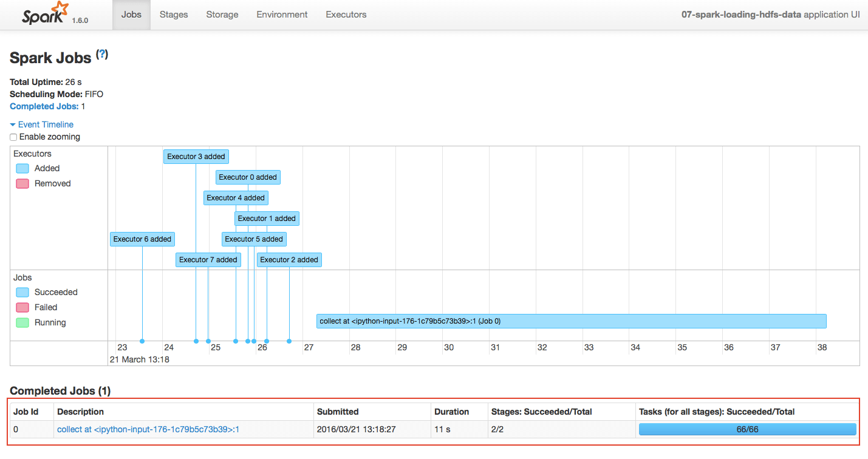
Task: Click the submitted time 2016/03/21 13:18:27
Action: pos(358,429)
